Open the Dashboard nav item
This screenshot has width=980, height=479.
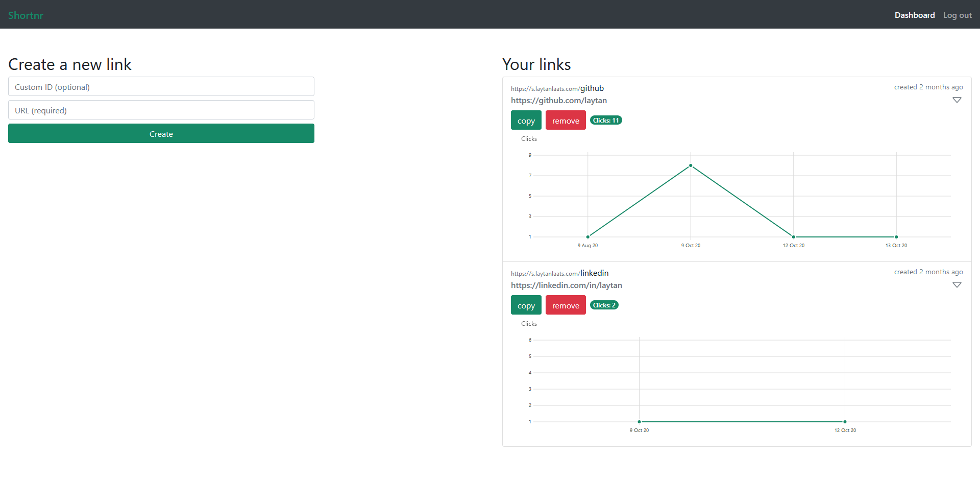pyautogui.click(x=914, y=15)
